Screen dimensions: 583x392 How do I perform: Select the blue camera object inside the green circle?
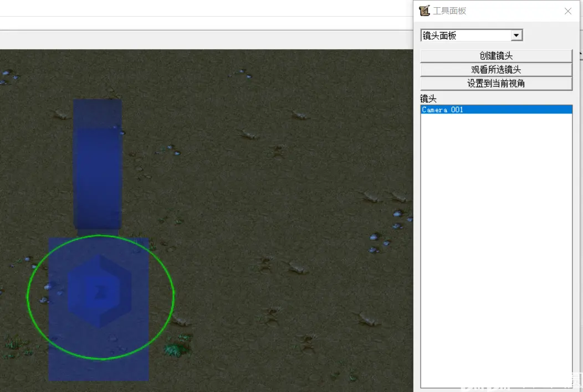(x=99, y=291)
